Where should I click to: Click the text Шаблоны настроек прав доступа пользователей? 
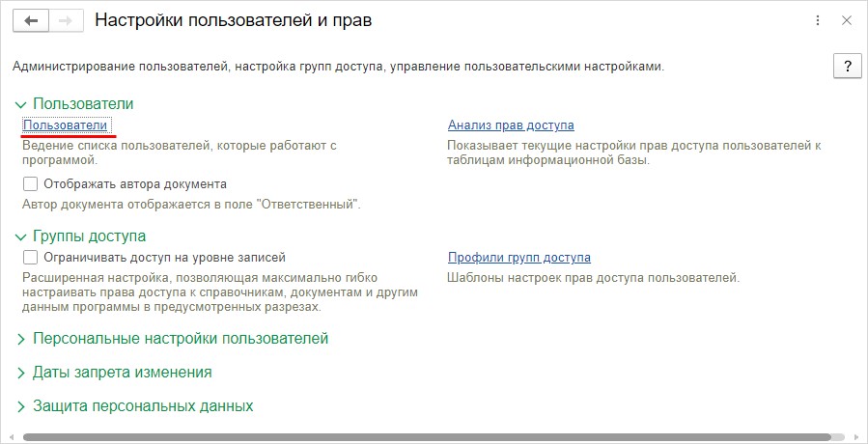(x=594, y=277)
